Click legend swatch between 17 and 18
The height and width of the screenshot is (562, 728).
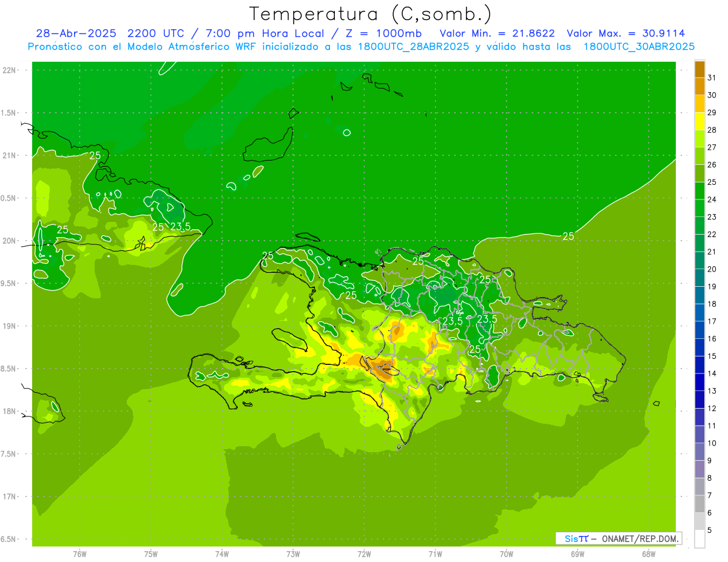pyautogui.click(x=699, y=313)
